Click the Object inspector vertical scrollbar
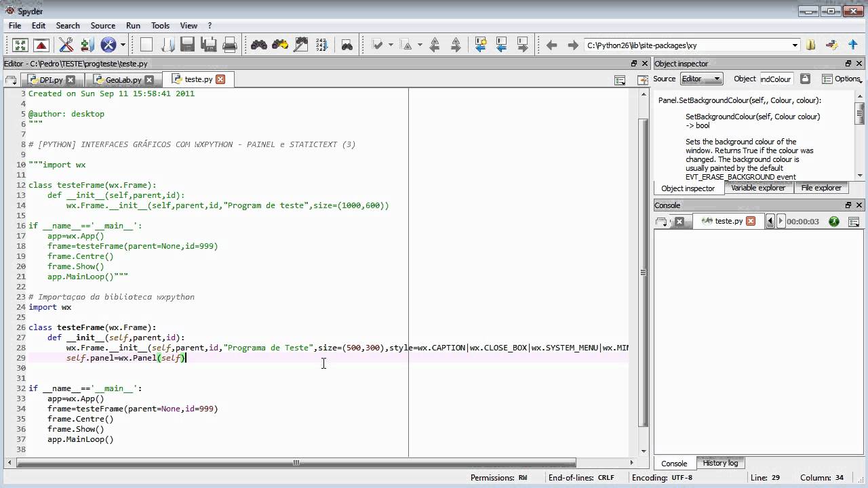 coord(860,113)
